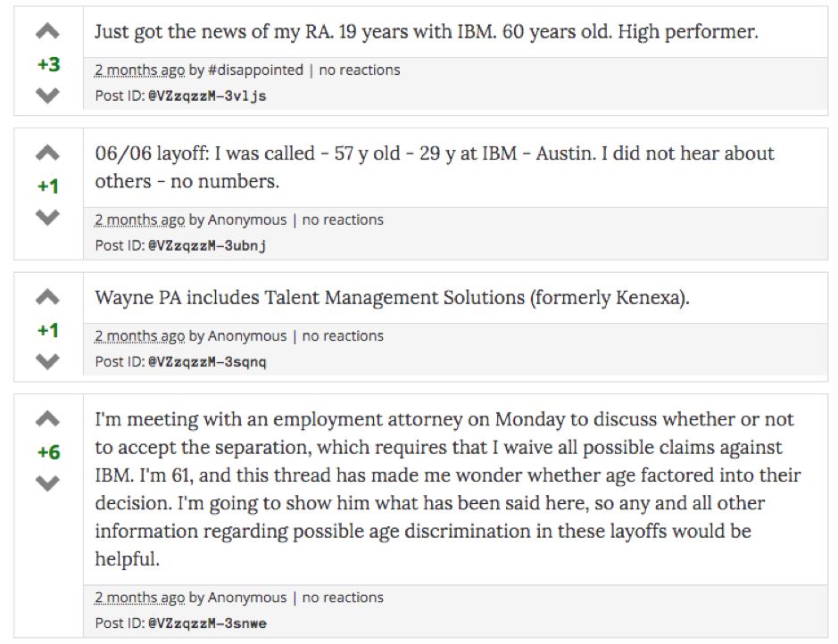Downvote the '19 years with IBM' post

(48, 95)
